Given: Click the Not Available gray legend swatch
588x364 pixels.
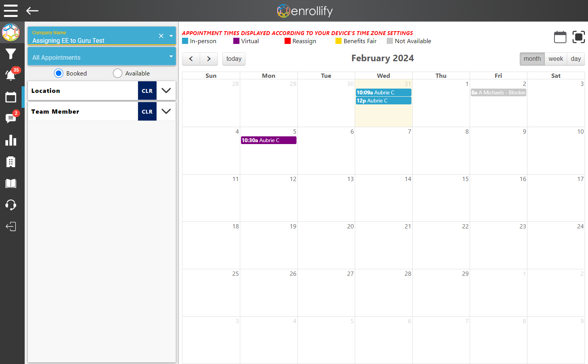Looking at the screenshot, I should [x=390, y=41].
